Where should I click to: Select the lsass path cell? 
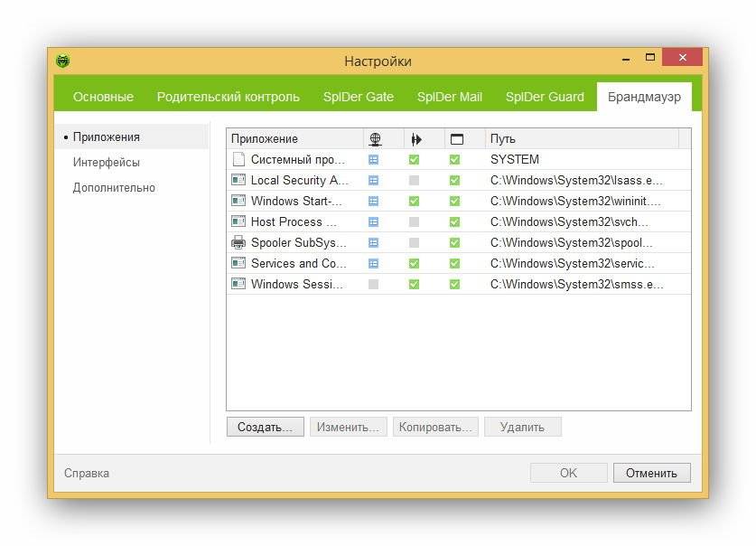[576, 180]
